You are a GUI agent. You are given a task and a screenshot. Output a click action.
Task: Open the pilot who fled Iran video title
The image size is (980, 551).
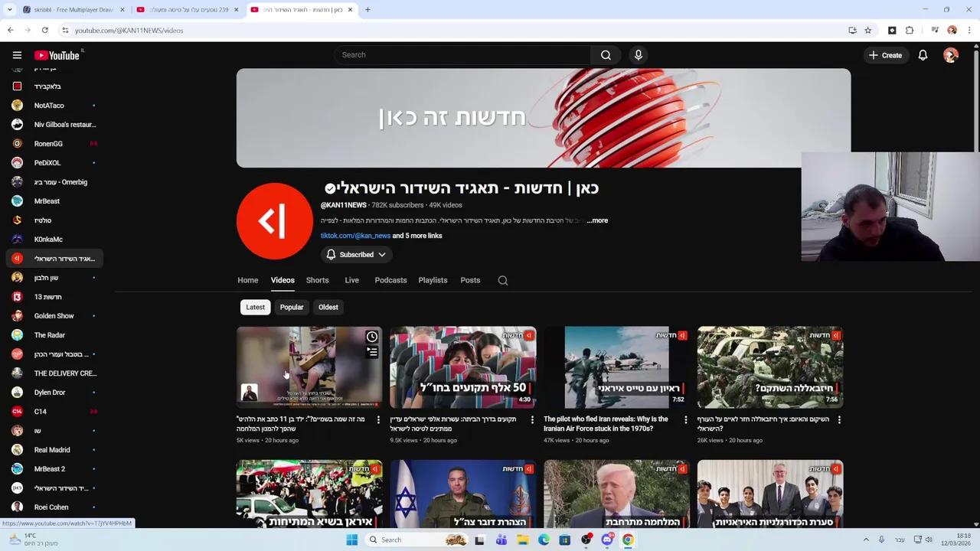coord(606,424)
